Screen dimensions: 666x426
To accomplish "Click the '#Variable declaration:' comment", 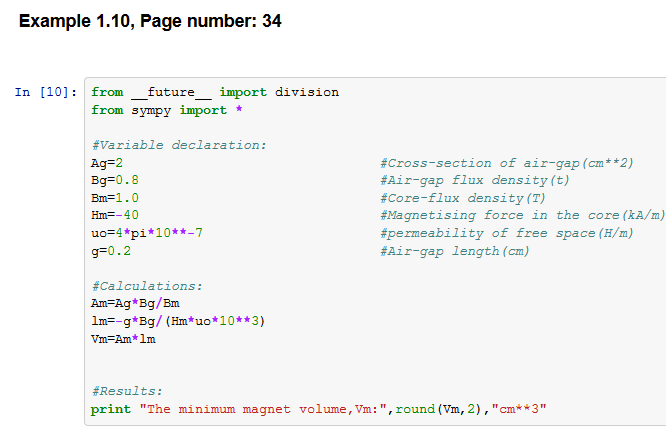I will point(178,145).
